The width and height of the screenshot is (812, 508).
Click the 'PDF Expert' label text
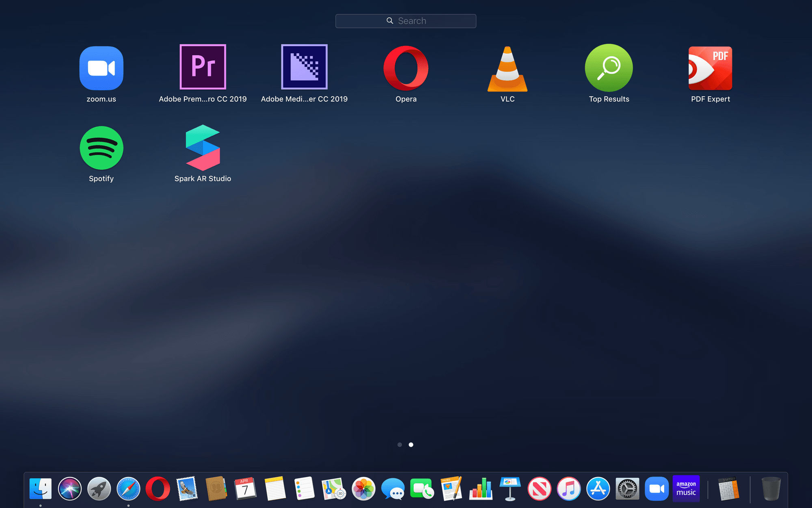710,99
